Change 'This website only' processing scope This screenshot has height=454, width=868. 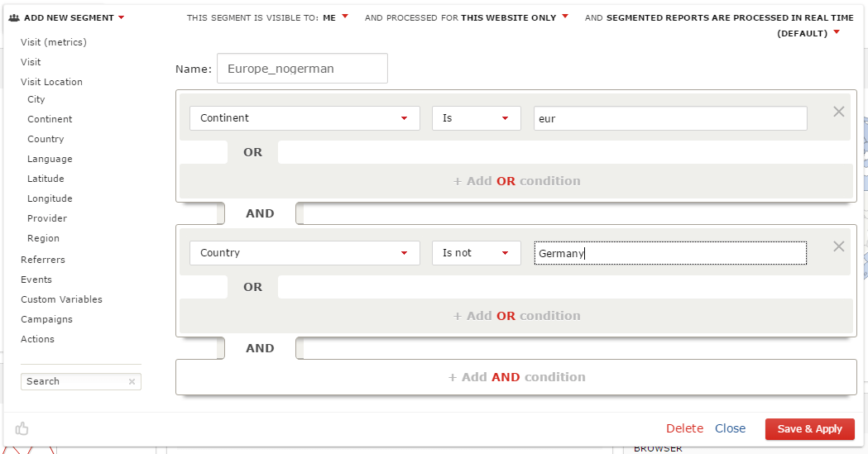click(515, 17)
